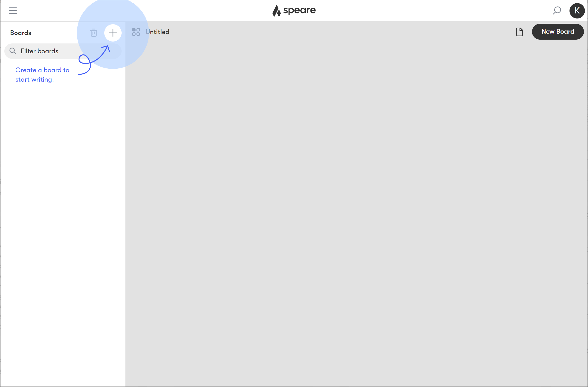
Task: Add a board with the plus button
Action: tap(113, 33)
